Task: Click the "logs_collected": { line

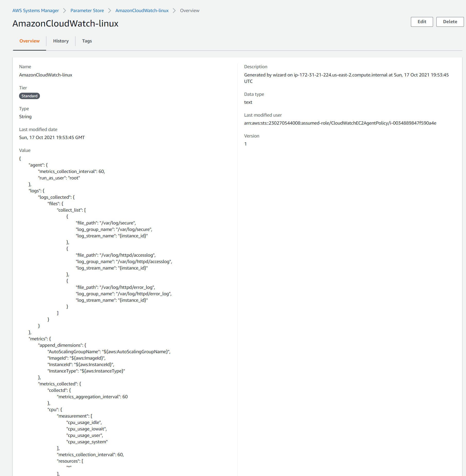Action: [x=56, y=197]
